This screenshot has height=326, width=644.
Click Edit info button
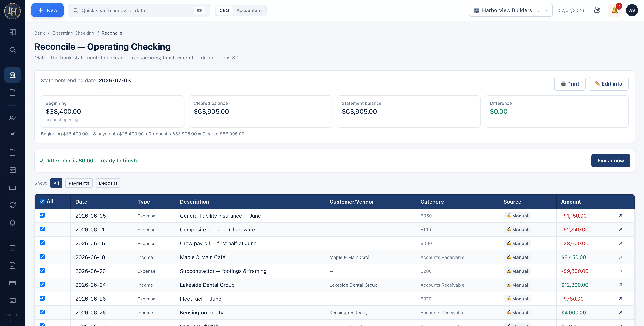tap(608, 84)
